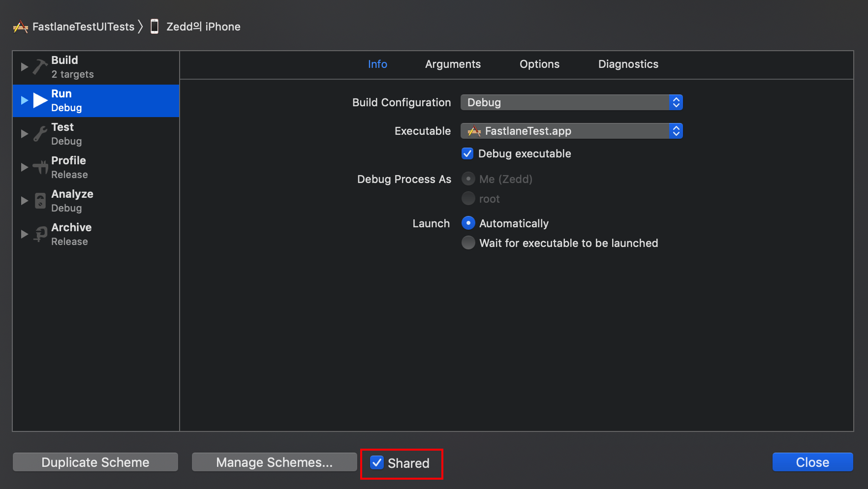Select Wait for executable to be launched
The width and height of the screenshot is (868, 489).
coord(468,243)
